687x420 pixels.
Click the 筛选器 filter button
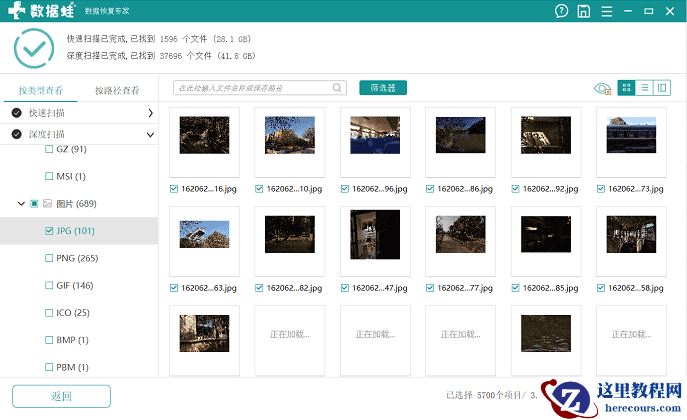pyautogui.click(x=383, y=88)
